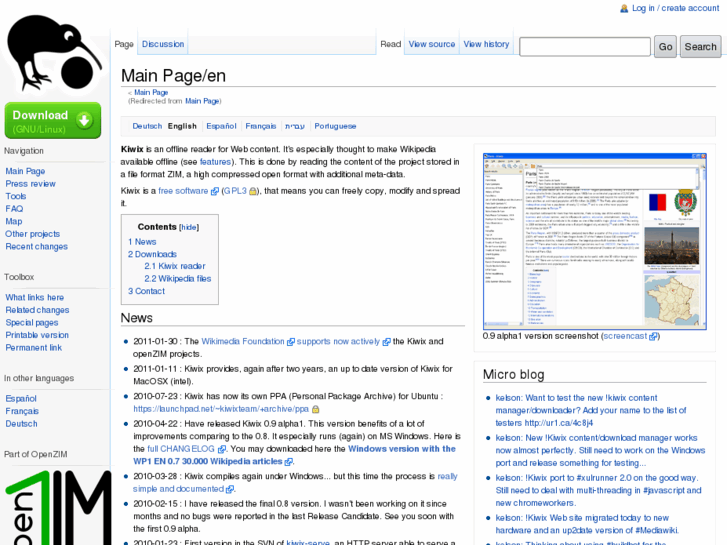Switch language to Portuguese
727x545 pixels.
pos(335,126)
